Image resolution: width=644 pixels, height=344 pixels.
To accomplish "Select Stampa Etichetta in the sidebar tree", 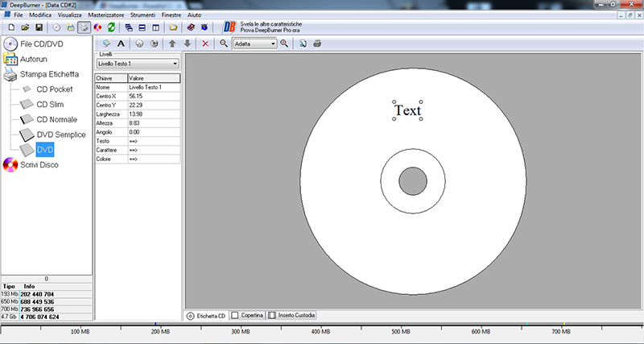I will point(48,73).
